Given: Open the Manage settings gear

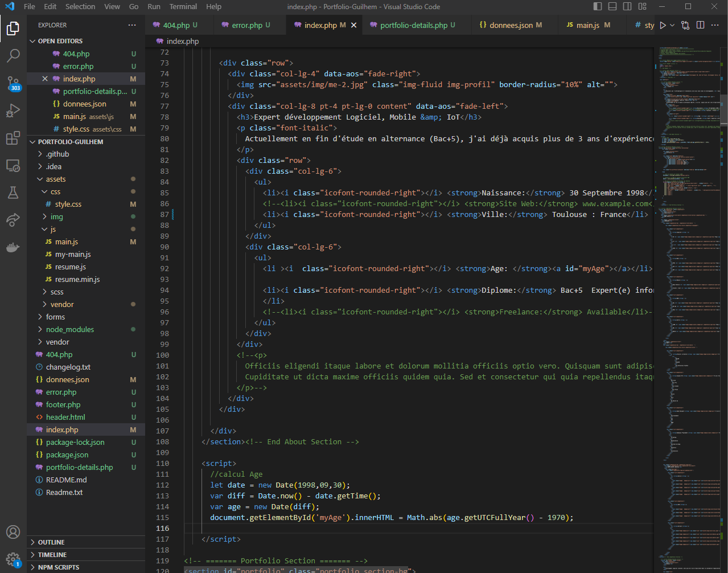Looking at the screenshot, I should click(13, 558).
